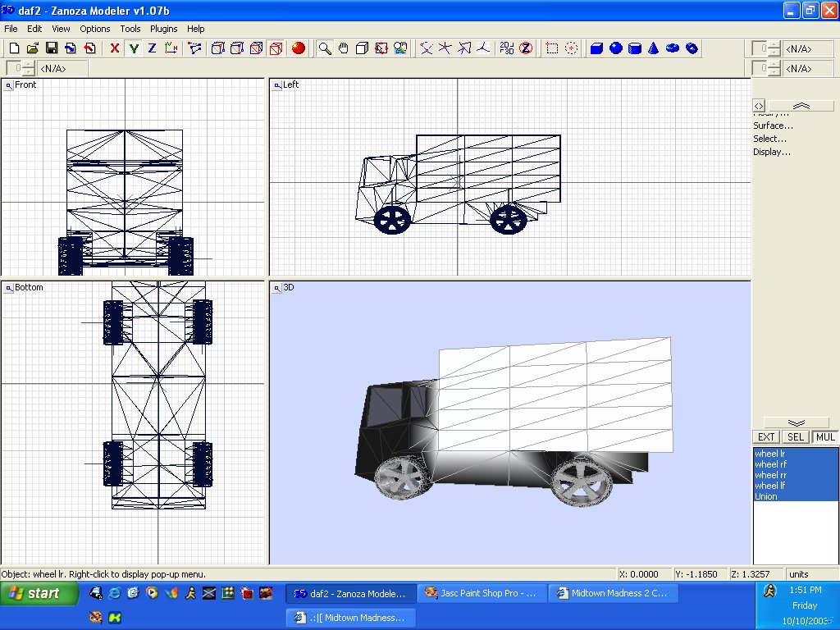Expand the Display... panel entry
Viewport: 840px width, 630px height.
(772, 152)
